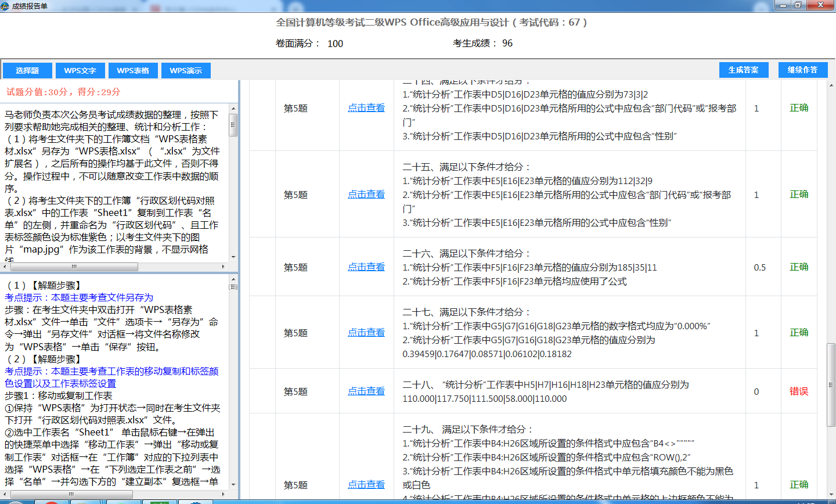Click the 成绩报告单 window icon in title bar

5,6
